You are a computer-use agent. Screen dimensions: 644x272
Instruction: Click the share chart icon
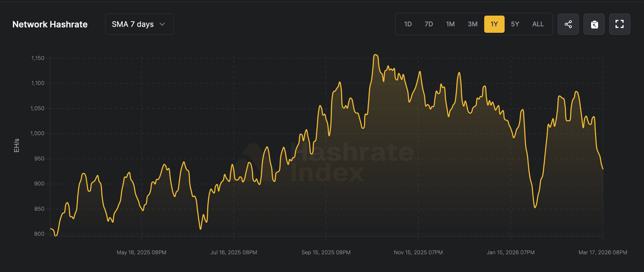coord(568,24)
